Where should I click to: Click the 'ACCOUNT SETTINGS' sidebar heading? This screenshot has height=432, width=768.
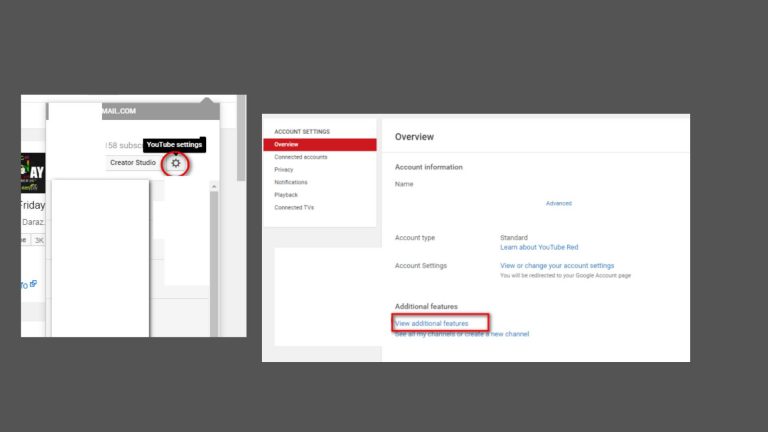(x=302, y=132)
